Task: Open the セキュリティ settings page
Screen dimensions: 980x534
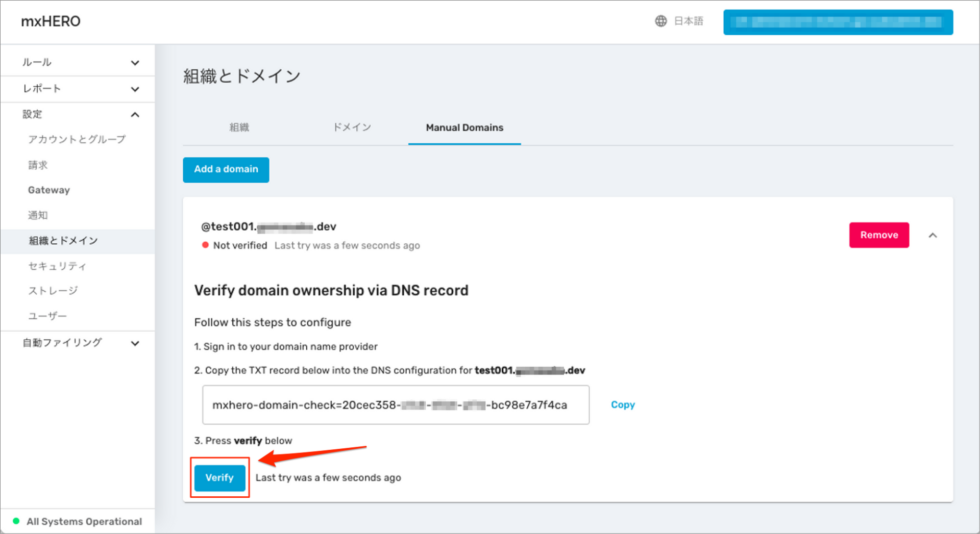Action: pyautogui.click(x=57, y=266)
